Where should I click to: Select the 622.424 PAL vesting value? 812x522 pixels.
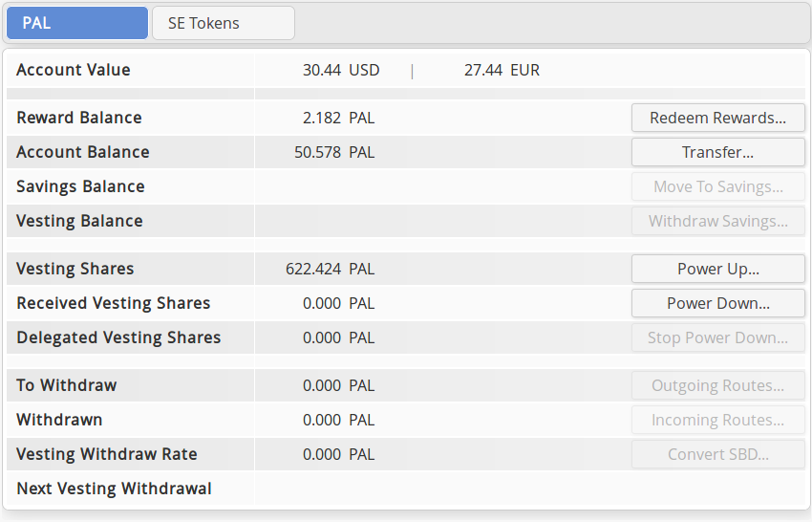pyautogui.click(x=330, y=269)
